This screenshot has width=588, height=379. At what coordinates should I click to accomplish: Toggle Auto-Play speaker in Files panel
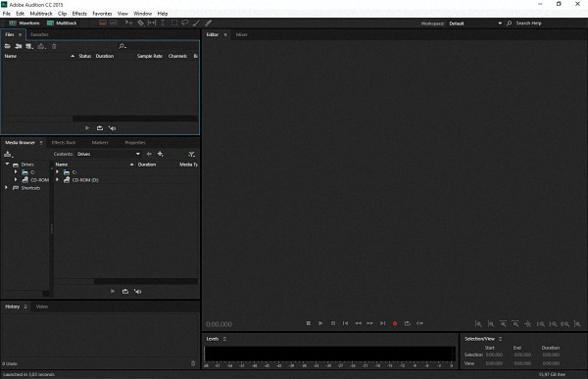coord(112,128)
